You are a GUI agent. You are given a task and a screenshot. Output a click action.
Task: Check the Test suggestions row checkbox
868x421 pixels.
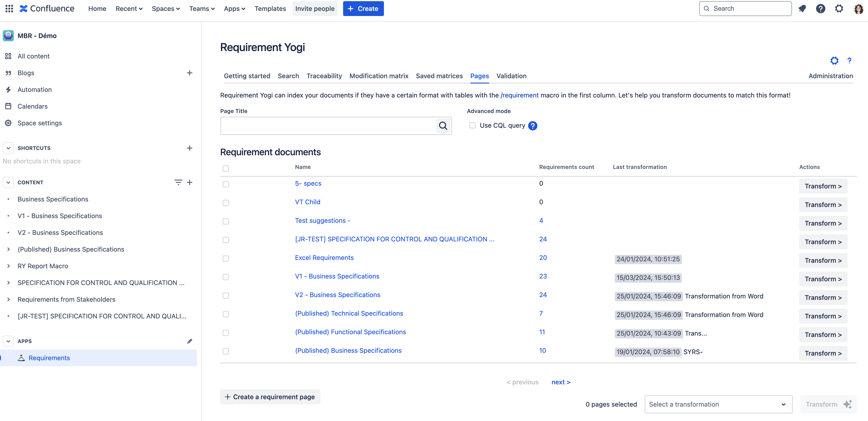pyautogui.click(x=225, y=221)
